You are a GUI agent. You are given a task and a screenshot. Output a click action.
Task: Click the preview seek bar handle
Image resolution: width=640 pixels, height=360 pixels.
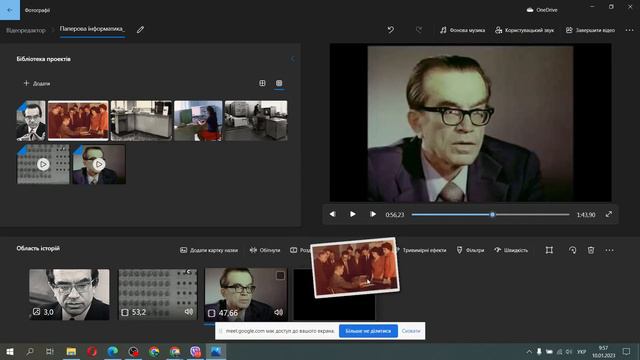coord(492,214)
